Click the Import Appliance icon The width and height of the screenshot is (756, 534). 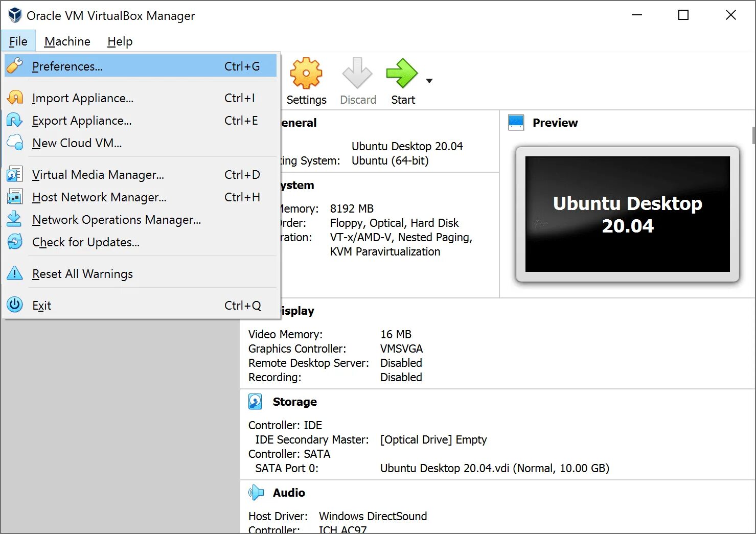point(15,98)
